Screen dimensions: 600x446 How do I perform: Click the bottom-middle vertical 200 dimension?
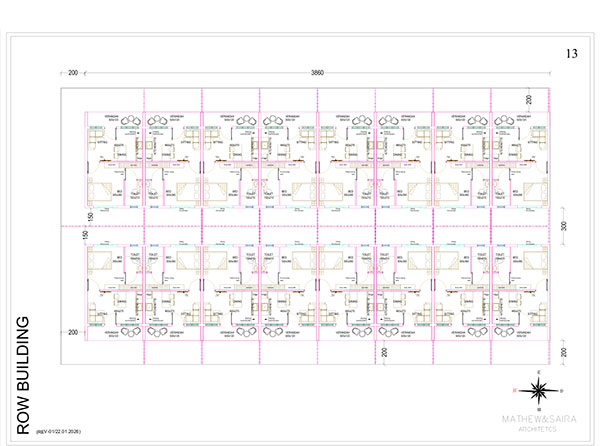[x=384, y=353]
